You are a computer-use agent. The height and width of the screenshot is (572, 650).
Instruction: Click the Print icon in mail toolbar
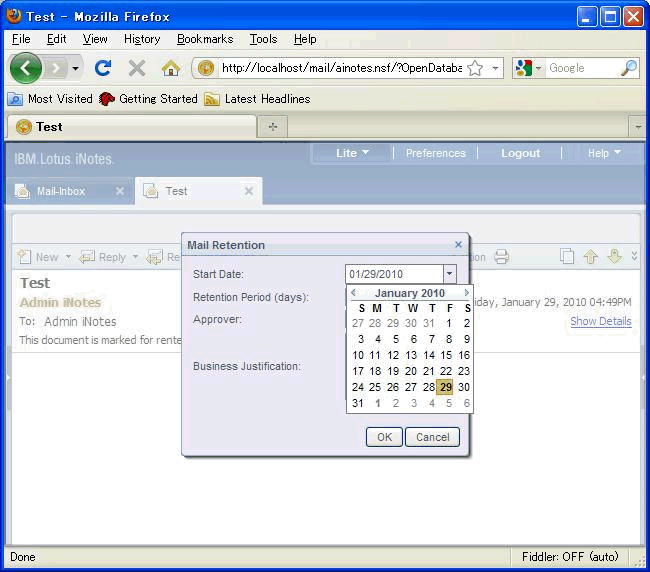502,257
